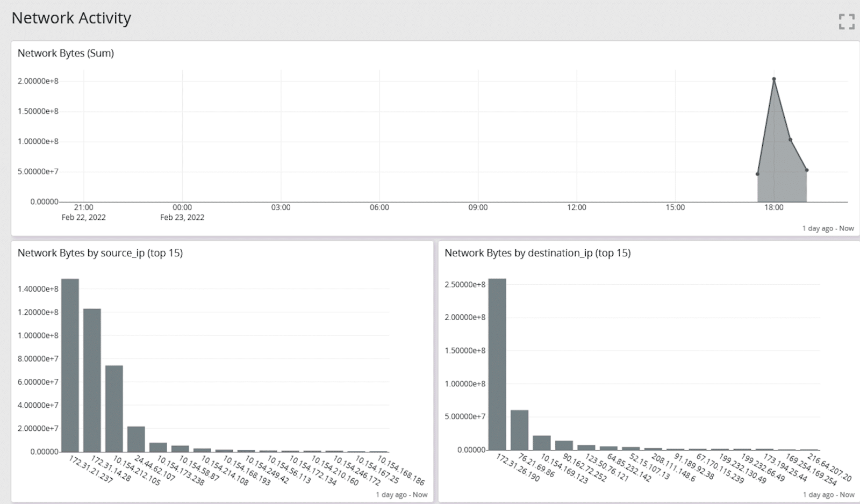Click the source bar for 172.31.21.237
860x504 pixels.
(x=70, y=365)
